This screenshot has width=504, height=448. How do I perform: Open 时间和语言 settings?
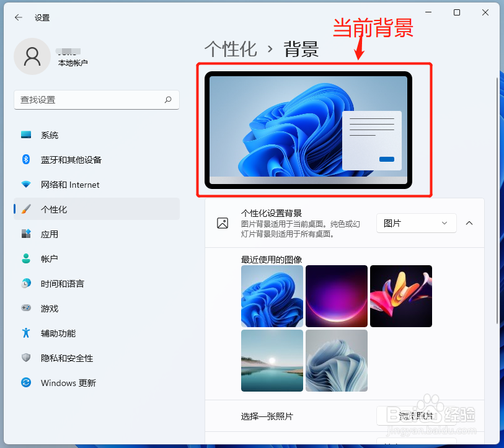(97, 283)
